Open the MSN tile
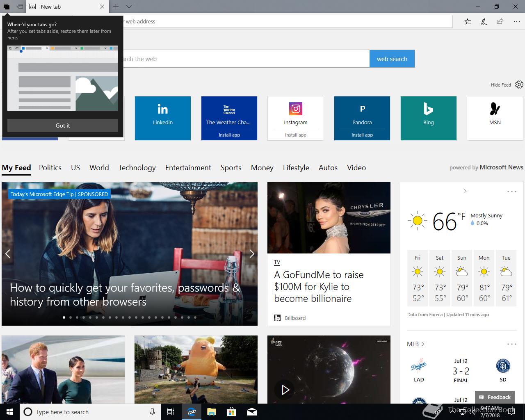 coord(495,118)
